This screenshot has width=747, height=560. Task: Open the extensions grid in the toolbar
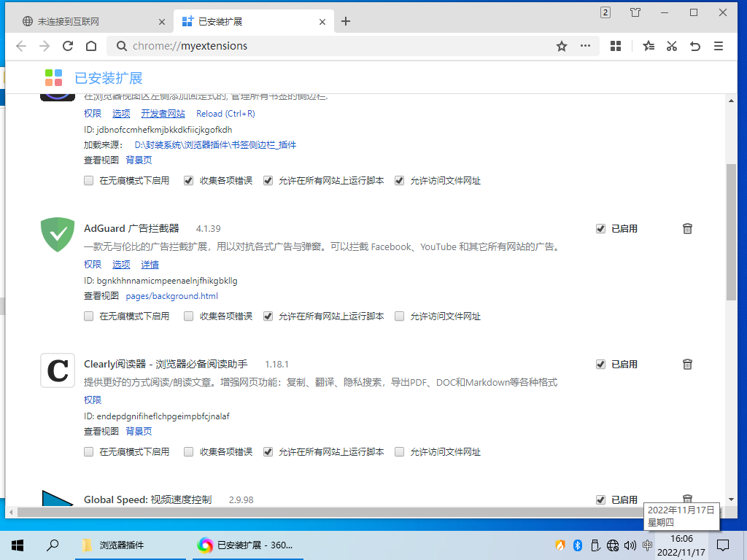(616, 46)
